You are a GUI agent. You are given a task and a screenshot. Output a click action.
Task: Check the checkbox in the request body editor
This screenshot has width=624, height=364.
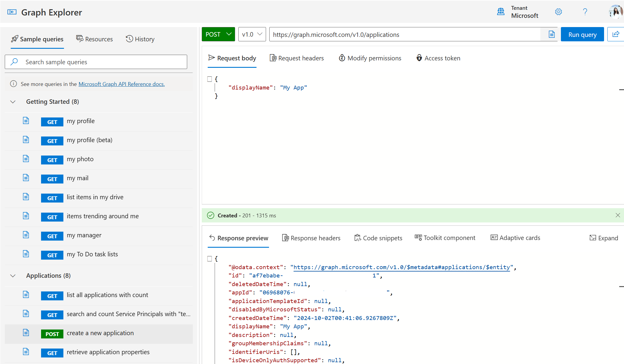pyautogui.click(x=210, y=79)
